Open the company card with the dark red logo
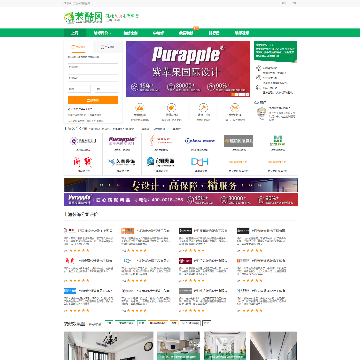360x360 pixels. point(204,270)
